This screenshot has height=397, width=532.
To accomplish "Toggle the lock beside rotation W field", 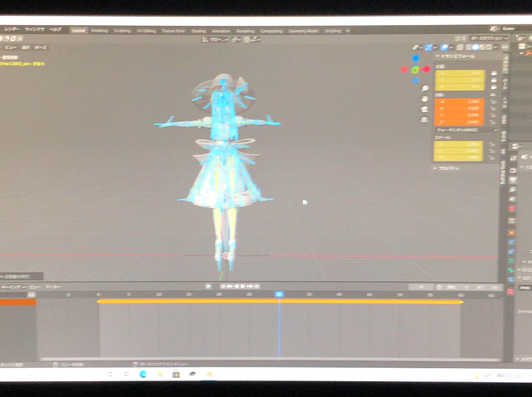I will click(x=494, y=102).
